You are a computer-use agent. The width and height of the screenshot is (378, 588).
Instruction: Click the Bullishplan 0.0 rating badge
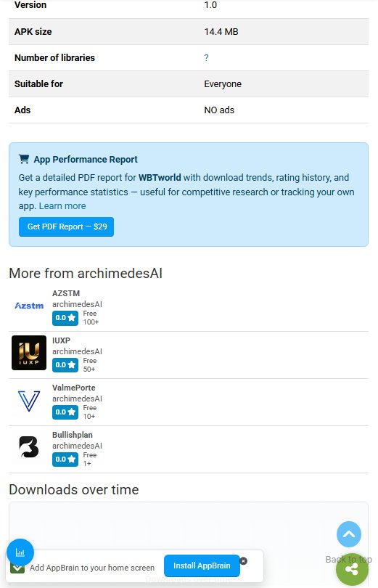(65, 460)
